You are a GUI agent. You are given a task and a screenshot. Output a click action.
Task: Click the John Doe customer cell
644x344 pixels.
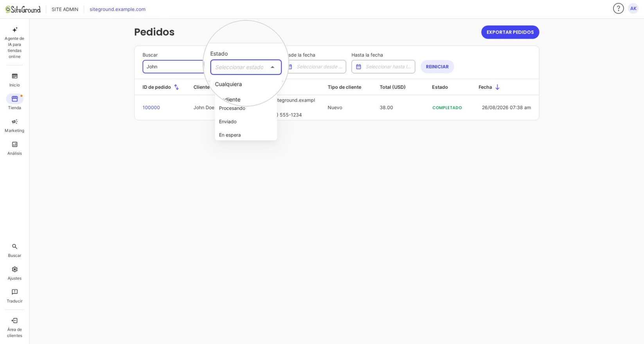coord(204,107)
